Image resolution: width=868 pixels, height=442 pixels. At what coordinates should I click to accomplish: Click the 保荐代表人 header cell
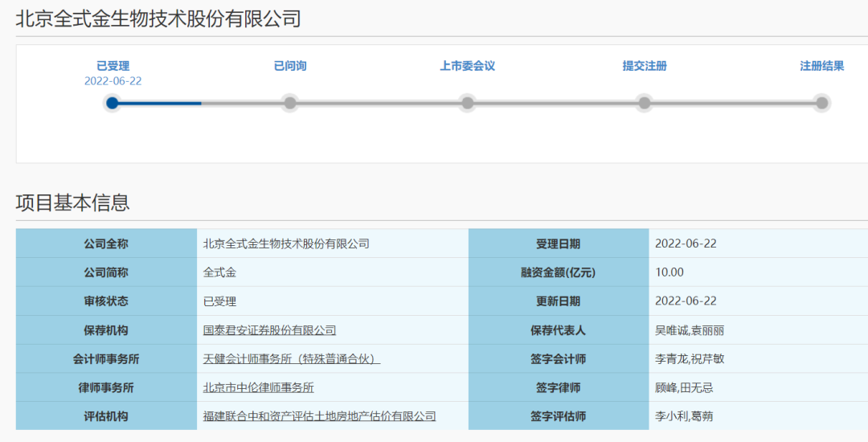[x=559, y=330]
